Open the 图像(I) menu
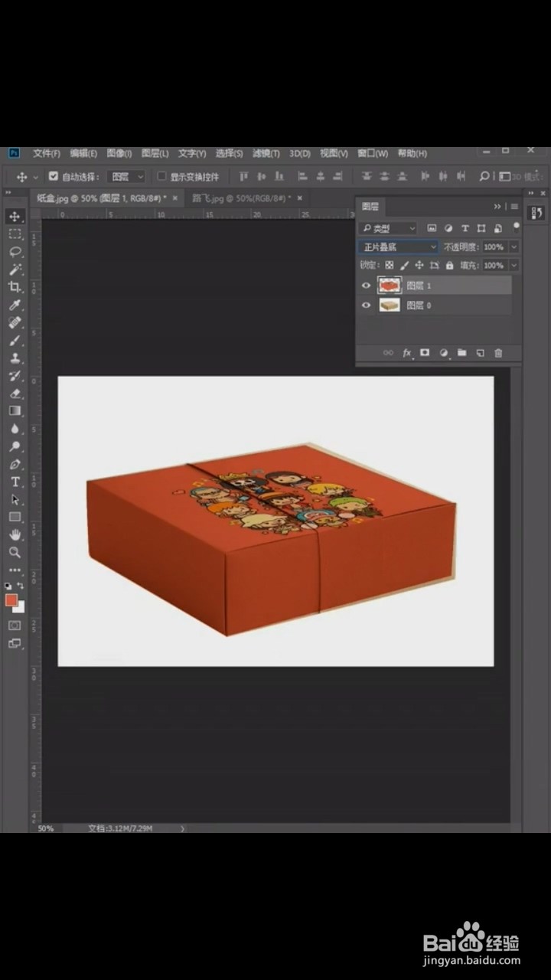The image size is (551, 980). tap(119, 153)
